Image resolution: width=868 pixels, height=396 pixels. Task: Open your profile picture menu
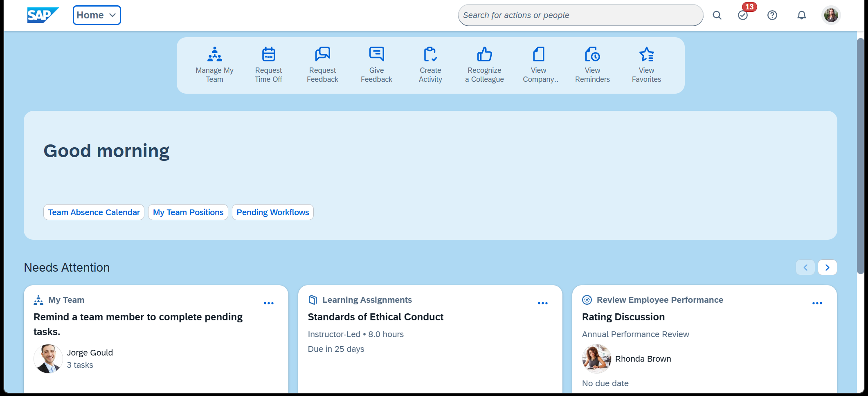tap(831, 15)
